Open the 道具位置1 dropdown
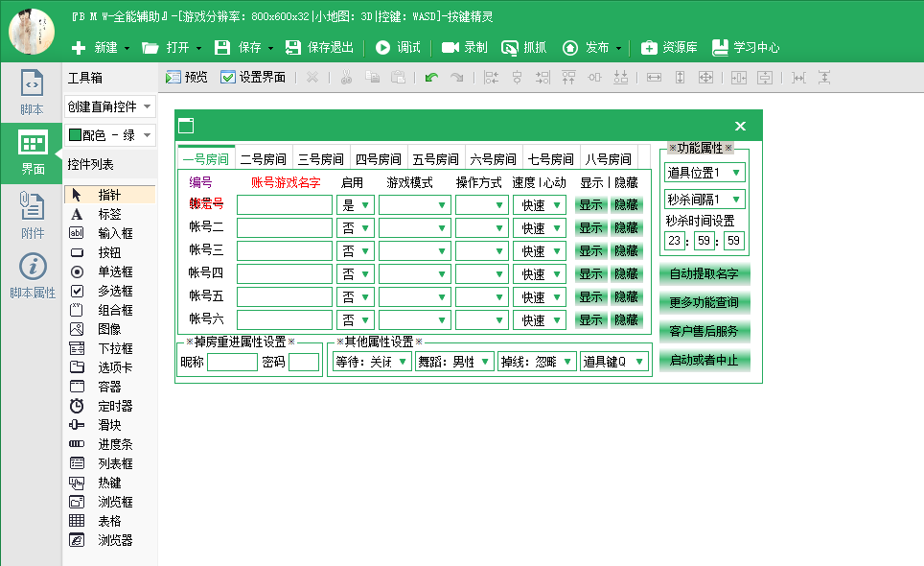924x566 pixels. pyautogui.click(x=707, y=173)
